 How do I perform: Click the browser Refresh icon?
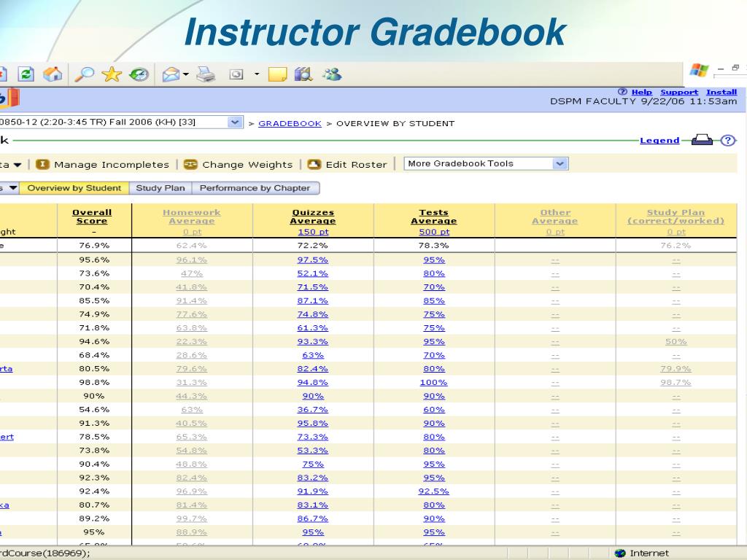(26, 74)
